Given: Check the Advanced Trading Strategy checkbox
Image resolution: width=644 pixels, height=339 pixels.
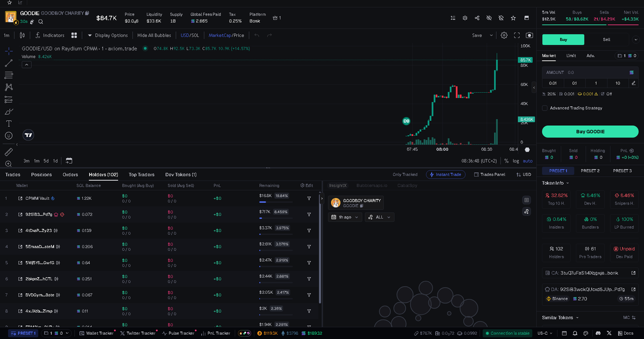Looking at the screenshot, I should click(545, 108).
